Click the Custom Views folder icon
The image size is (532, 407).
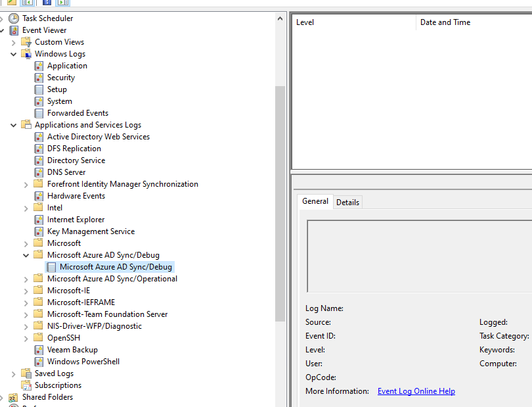26,42
